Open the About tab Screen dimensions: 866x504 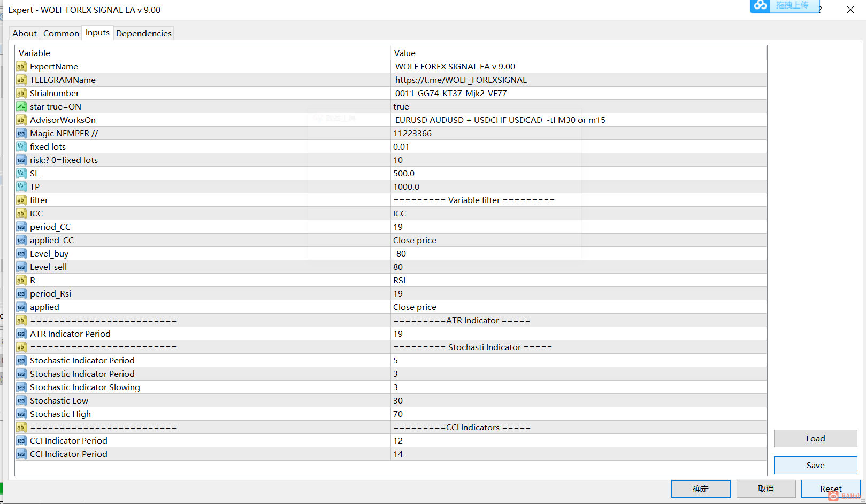[25, 33]
